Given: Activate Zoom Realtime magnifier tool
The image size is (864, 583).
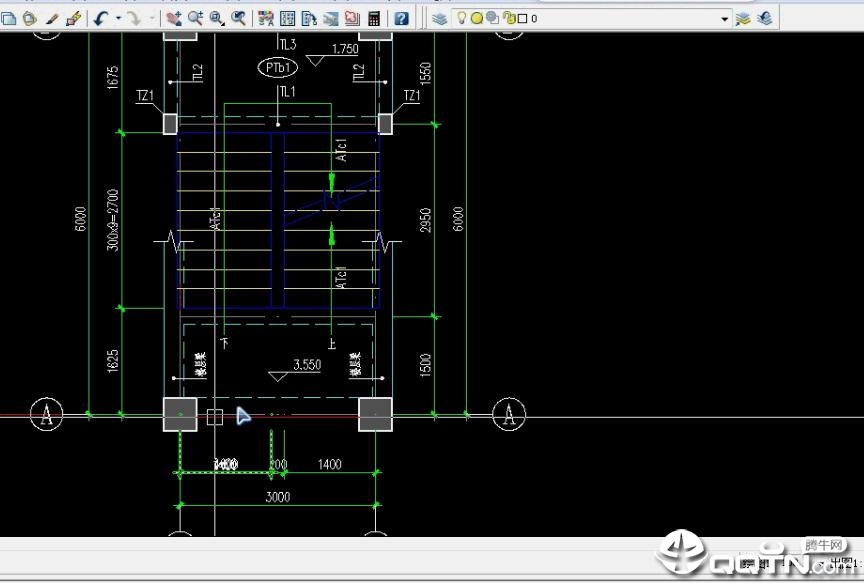Looking at the screenshot, I should click(x=195, y=18).
